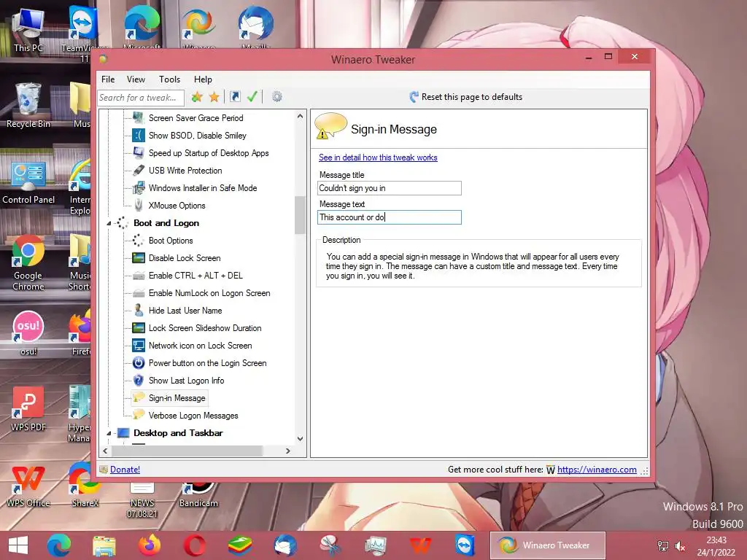Open the Tools menu

coord(169,79)
